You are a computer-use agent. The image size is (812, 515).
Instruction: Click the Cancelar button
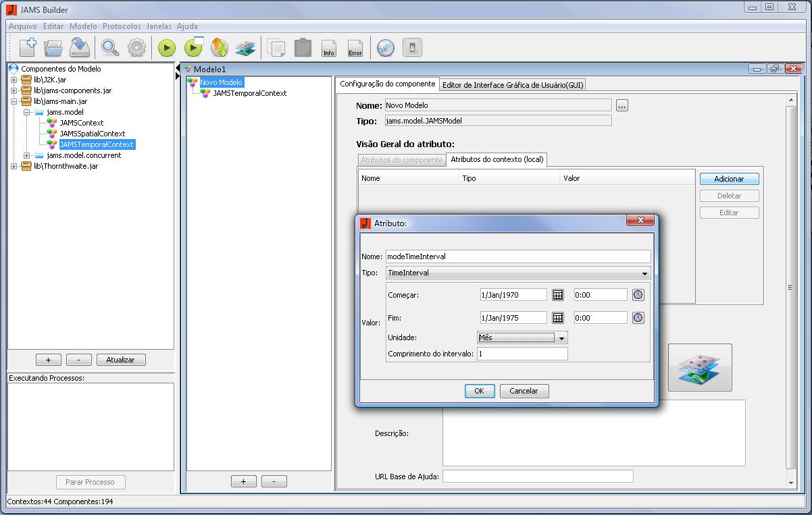pos(524,391)
